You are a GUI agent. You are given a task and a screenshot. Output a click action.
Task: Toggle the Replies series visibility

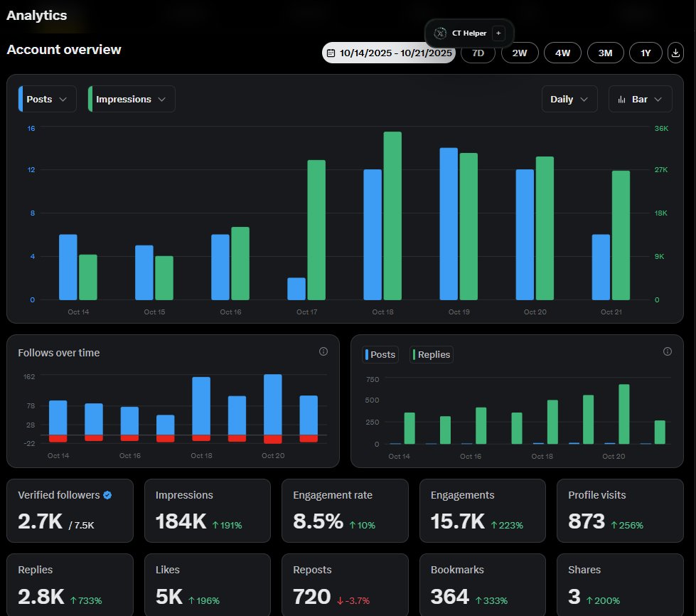pyautogui.click(x=431, y=354)
